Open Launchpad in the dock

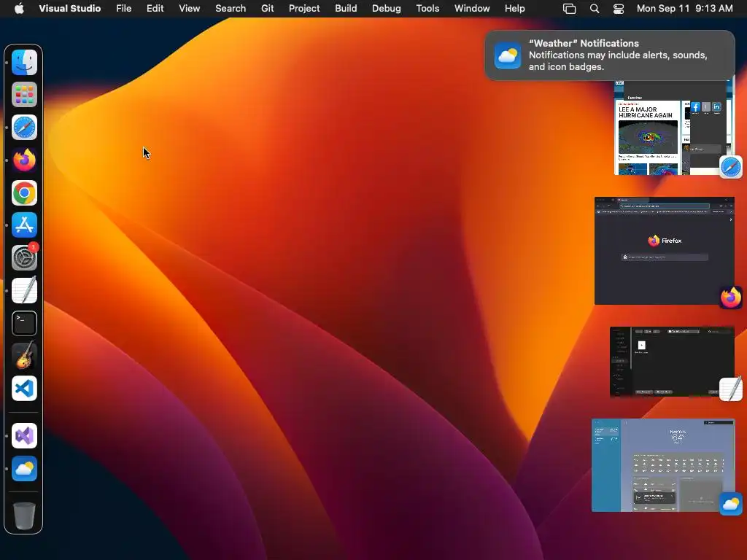pyautogui.click(x=24, y=95)
